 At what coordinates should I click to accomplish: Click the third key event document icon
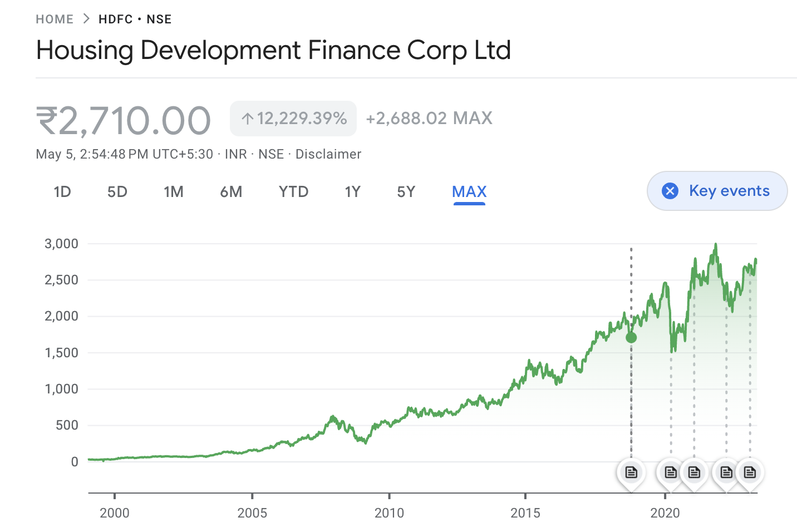click(694, 472)
